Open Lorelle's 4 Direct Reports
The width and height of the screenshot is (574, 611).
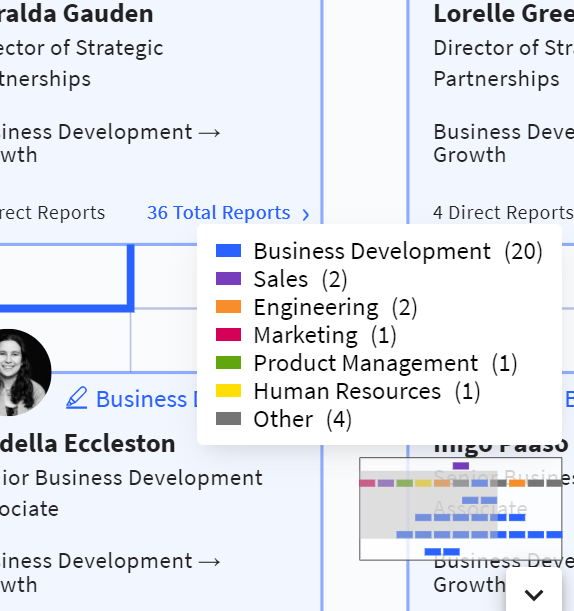coord(503,213)
